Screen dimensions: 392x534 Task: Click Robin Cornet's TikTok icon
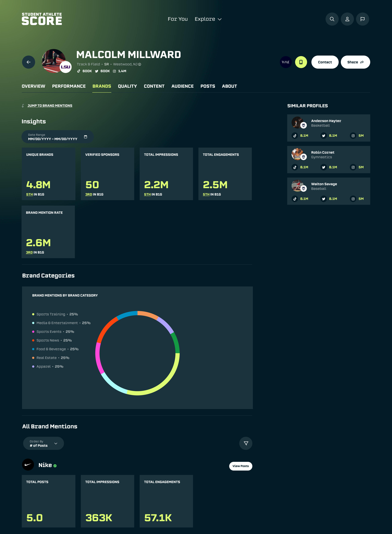pyautogui.click(x=295, y=167)
